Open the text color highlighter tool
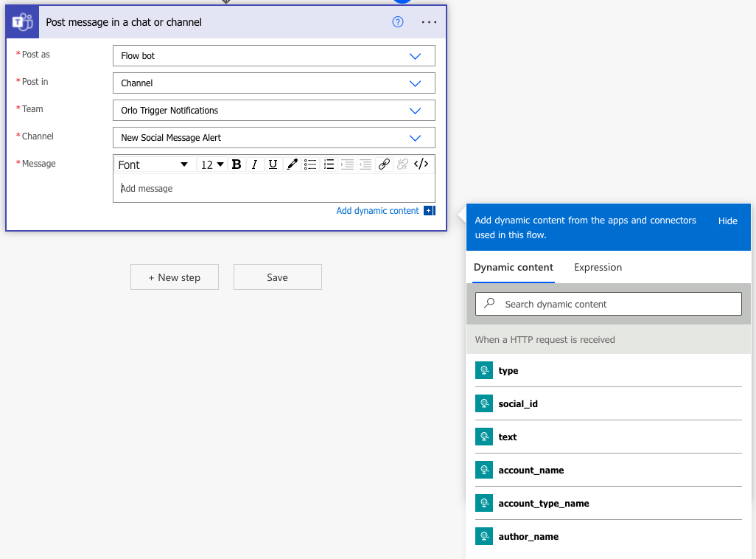Screen dimensions: 756x559 click(x=292, y=164)
